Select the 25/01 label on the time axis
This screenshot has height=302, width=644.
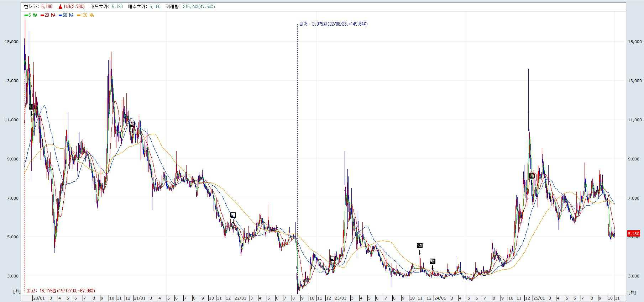click(x=540, y=298)
